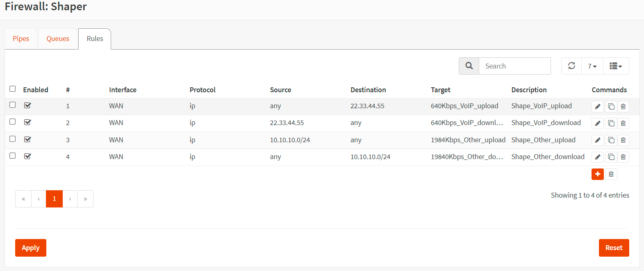This screenshot has height=271, width=644.
Task: Focus the Search input field
Action: [514, 66]
